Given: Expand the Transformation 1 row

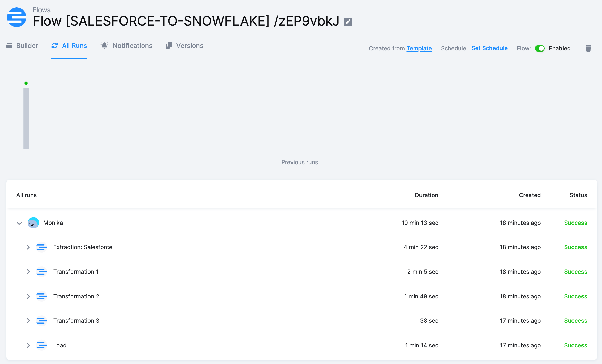Looking at the screenshot, I should pyautogui.click(x=28, y=272).
